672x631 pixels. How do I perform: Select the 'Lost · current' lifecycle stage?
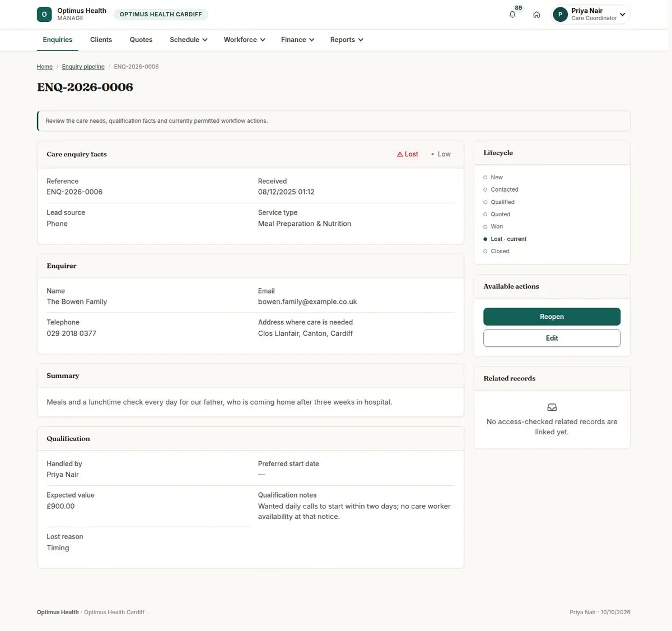pos(505,239)
